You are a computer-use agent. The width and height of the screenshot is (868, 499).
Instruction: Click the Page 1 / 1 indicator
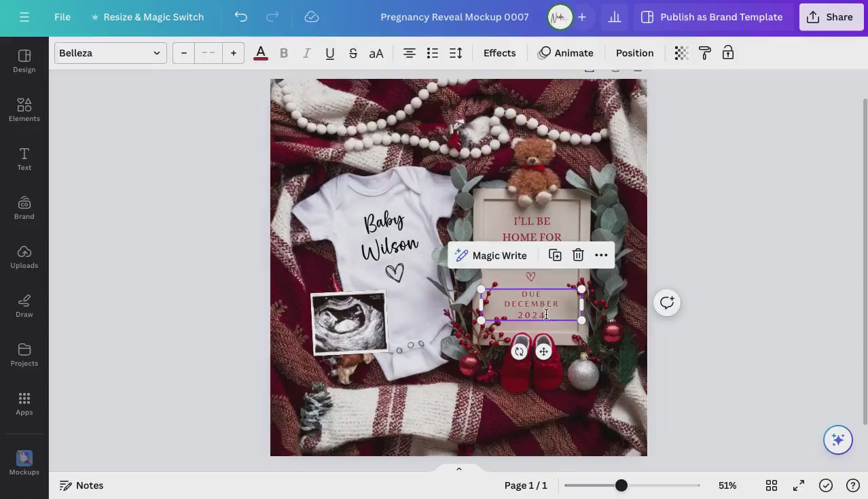pyautogui.click(x=526, y=485)
